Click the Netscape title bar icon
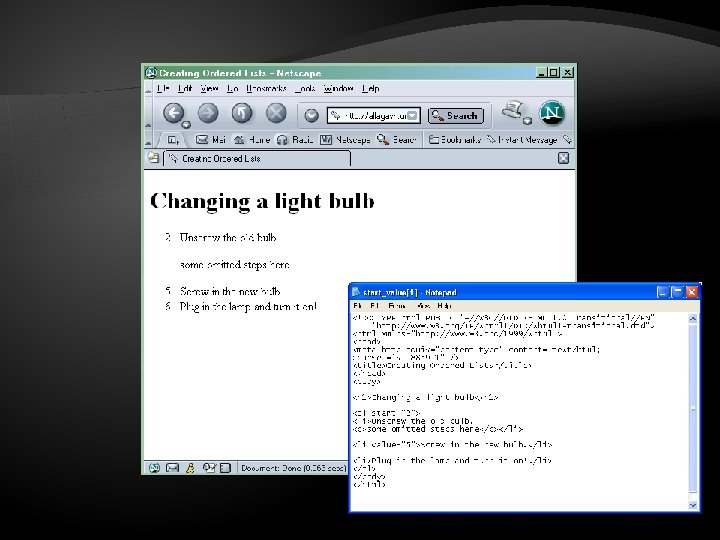 click(151, 73)
